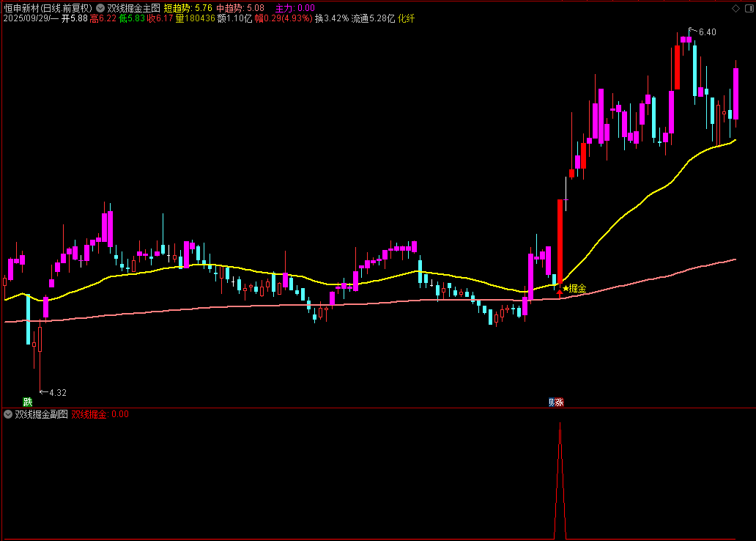Viewport: 756px width, 541px height.
Task: Click the sub-chart 双线掘金: 0.00 readout
Action: (x=100, y=414)
